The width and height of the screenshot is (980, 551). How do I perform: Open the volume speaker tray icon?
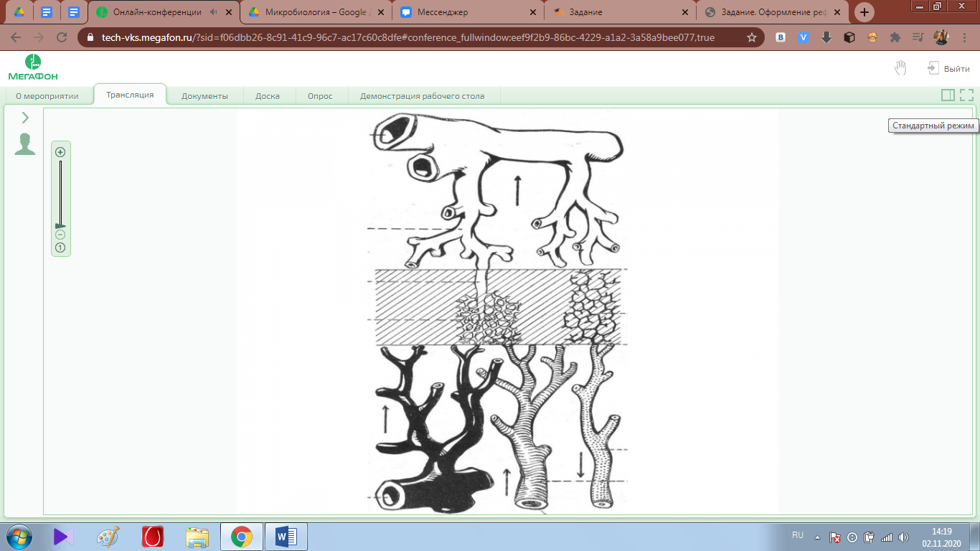[x=903, y=537]
